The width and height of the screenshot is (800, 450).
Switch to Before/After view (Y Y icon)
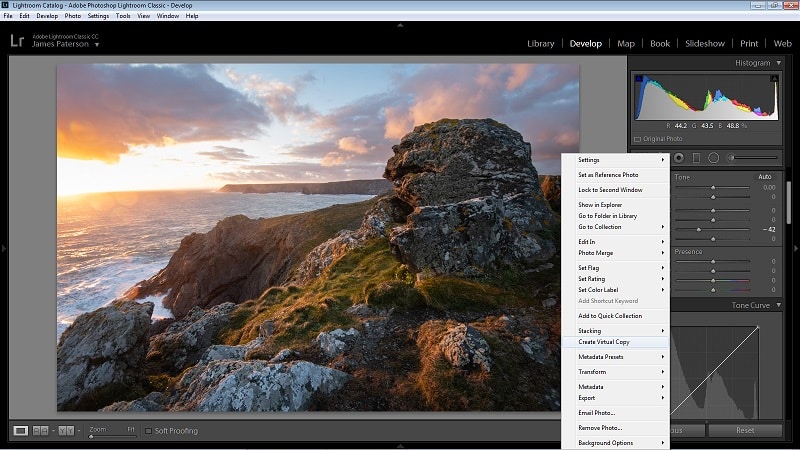(x=66, y=431)
